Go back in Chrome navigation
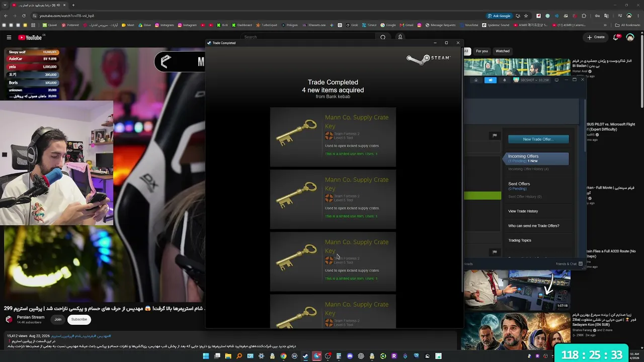644x362 pixels. point(5,16)
